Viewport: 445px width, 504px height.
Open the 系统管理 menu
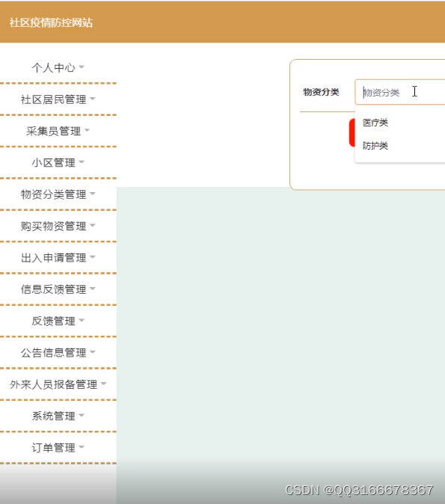click(58, 416)
